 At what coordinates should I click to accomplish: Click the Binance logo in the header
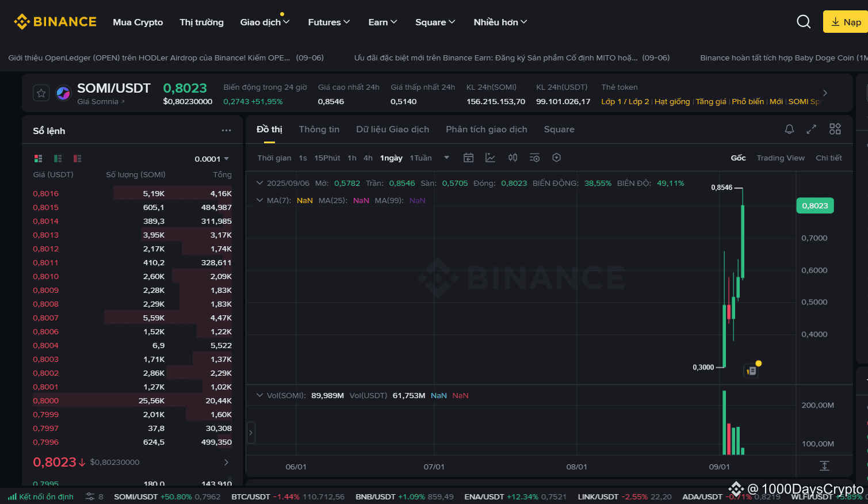coord(55,21)
